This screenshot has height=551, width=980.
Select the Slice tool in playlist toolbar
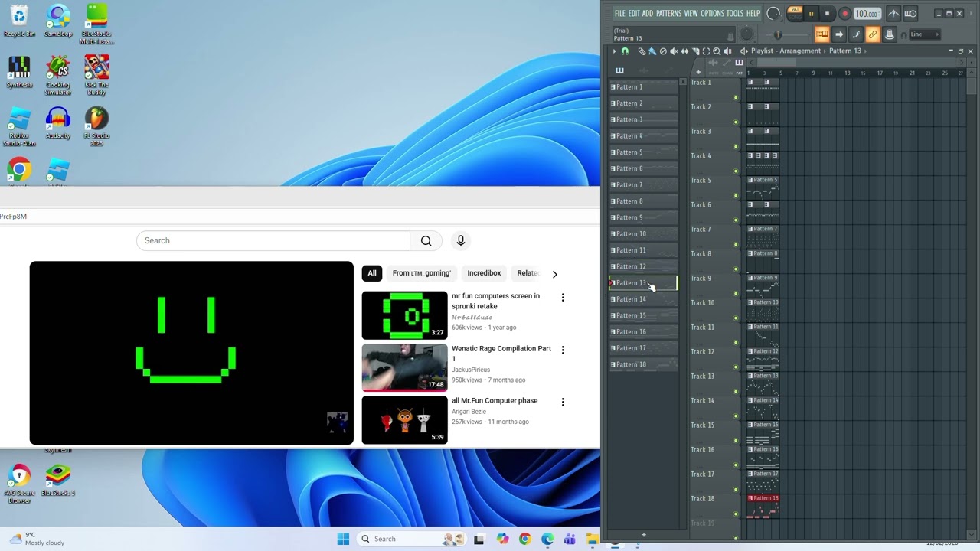696,51
